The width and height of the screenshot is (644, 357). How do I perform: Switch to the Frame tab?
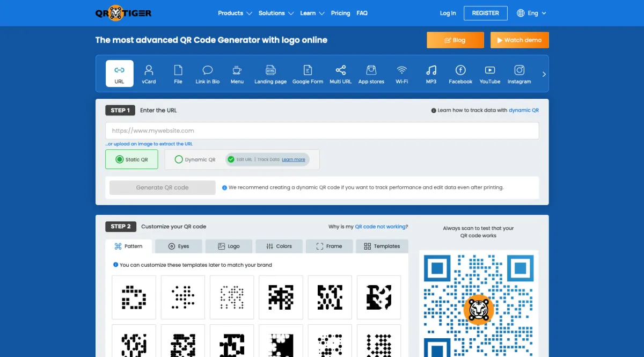point(329,246)
